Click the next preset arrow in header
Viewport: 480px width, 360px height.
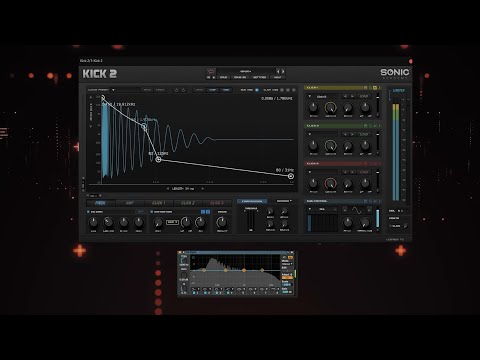283,71
